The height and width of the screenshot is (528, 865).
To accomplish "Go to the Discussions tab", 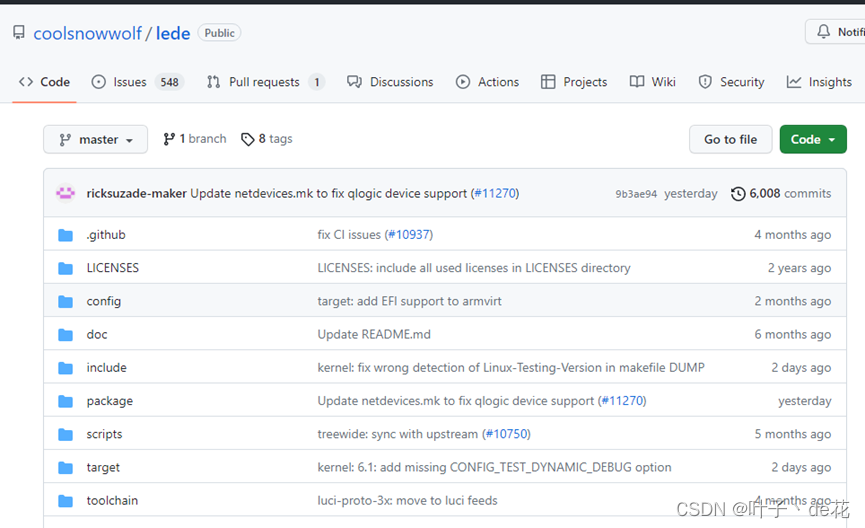I will pos(390,82).
